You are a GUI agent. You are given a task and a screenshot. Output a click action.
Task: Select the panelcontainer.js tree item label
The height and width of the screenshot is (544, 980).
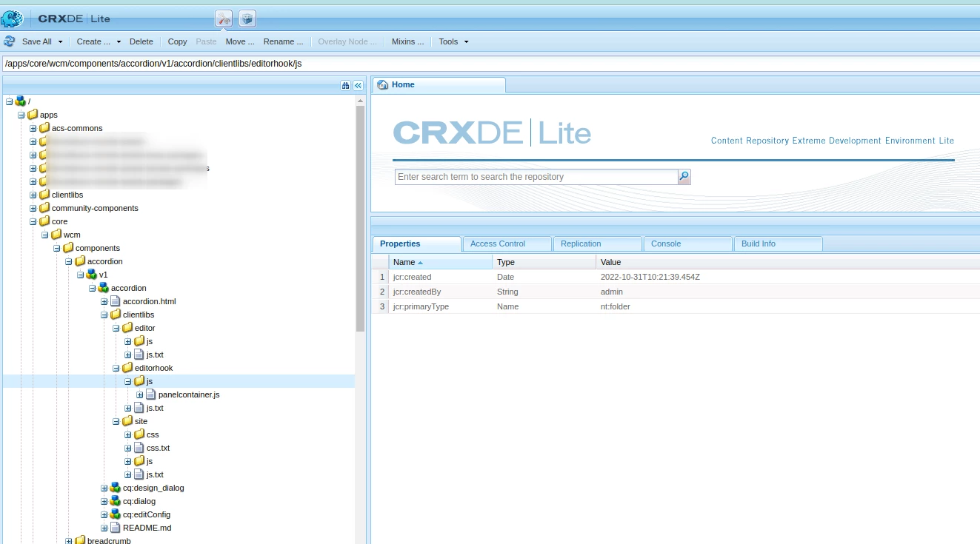tap(189, 394)
